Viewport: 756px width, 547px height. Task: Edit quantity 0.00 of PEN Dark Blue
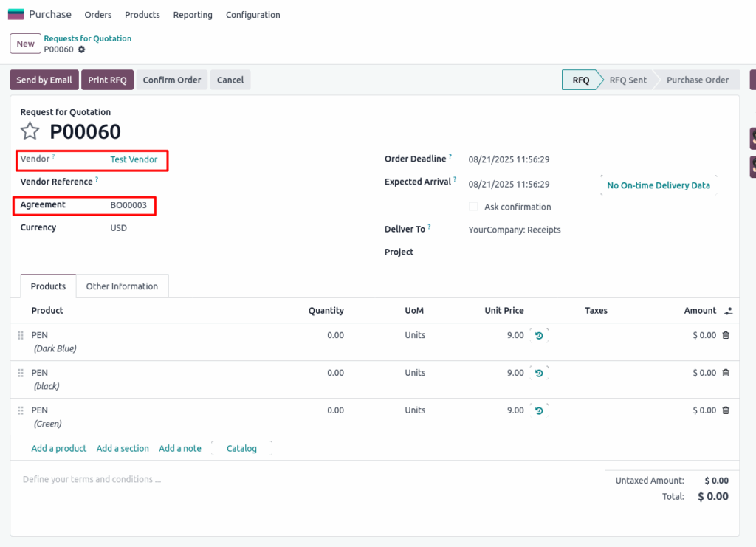click(x=336, y=335)
